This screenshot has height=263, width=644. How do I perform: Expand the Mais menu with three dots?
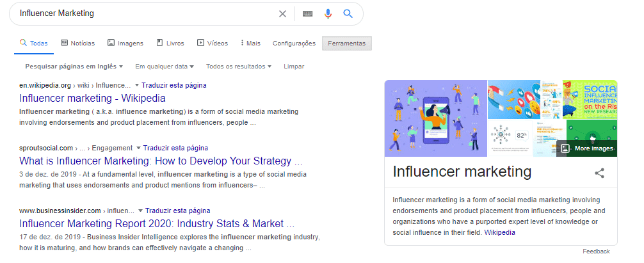click(250, 44)
